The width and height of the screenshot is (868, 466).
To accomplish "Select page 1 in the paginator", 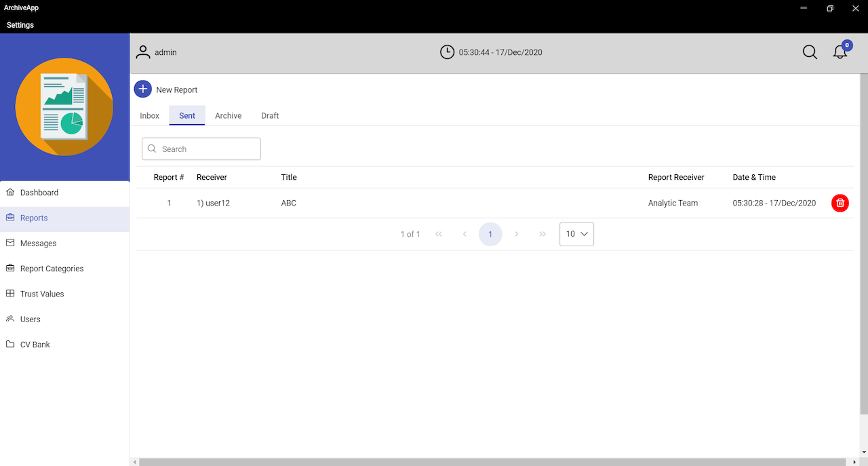I will click(x=490, y=234).
